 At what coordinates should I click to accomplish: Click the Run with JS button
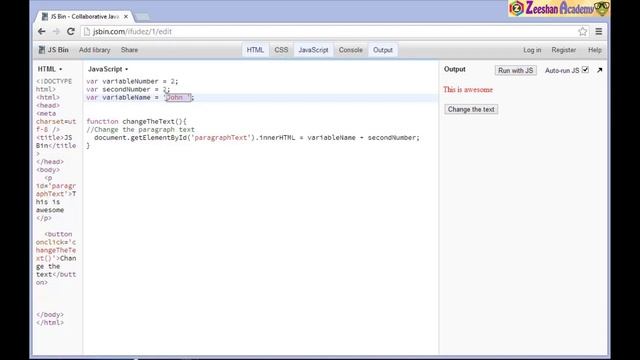pyautogui.click(x=516, y=70)
